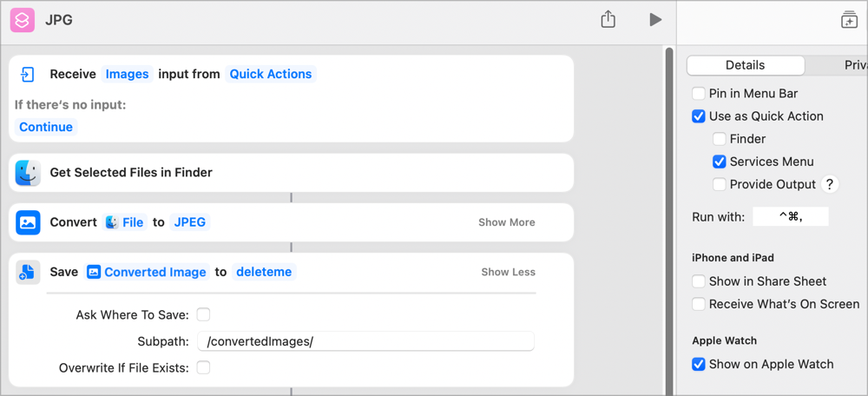Expand Convert action with Show More
Screen dimensions: 868x396
[506, 222]
